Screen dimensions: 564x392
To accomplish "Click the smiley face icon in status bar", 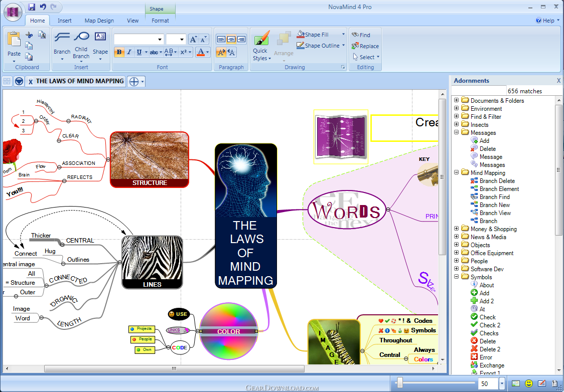I will 529,383.
